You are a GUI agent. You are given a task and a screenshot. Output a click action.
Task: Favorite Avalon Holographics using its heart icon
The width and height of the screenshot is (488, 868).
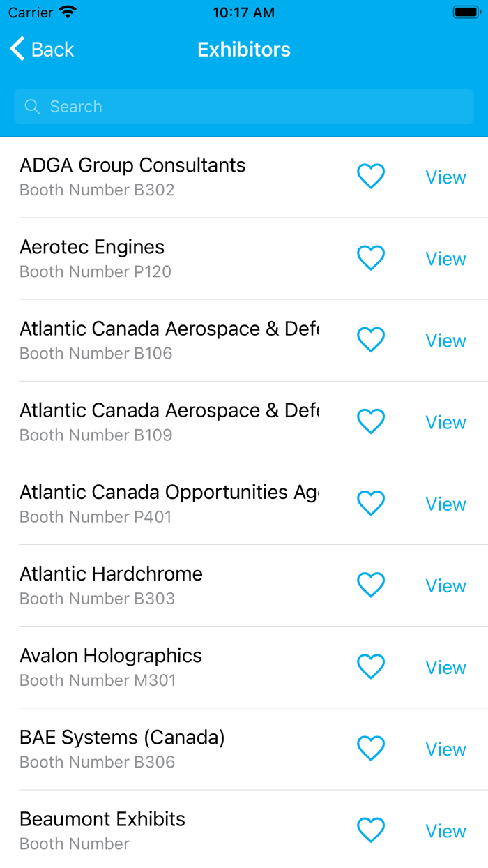[x=371, y=666]
